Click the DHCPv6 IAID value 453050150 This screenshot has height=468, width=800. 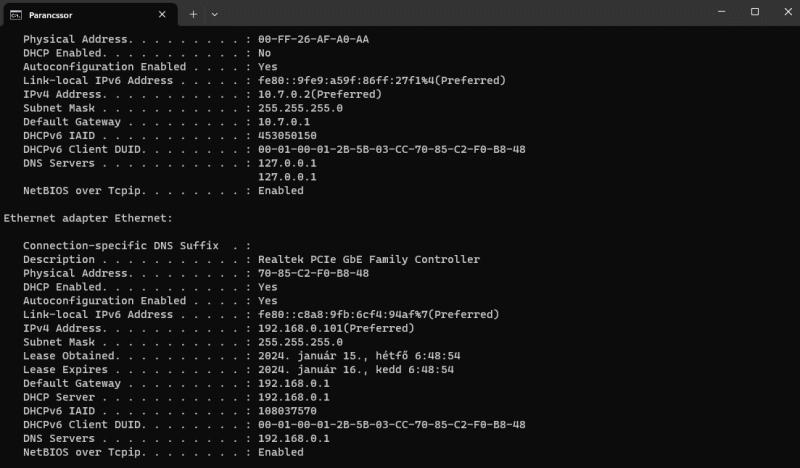287,135
